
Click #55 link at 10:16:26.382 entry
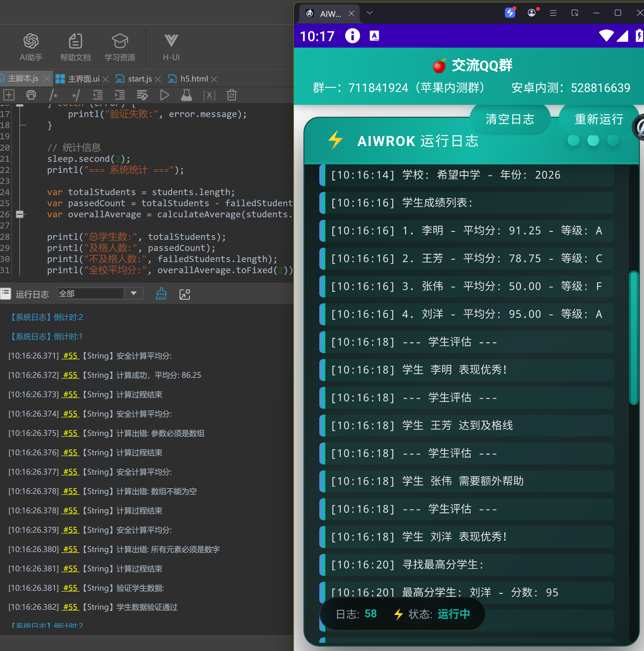coord(70,607)
